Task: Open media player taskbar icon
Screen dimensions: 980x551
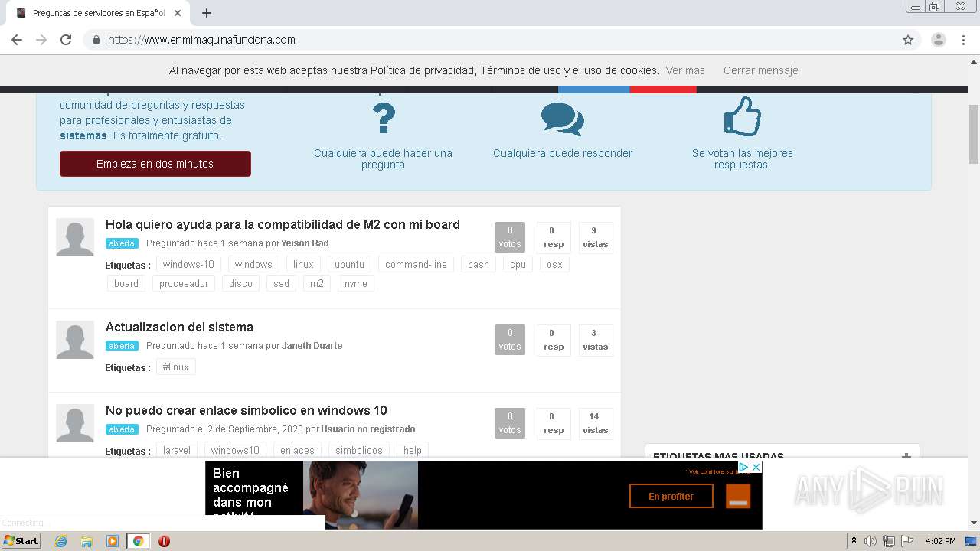Action: point(113,541)
